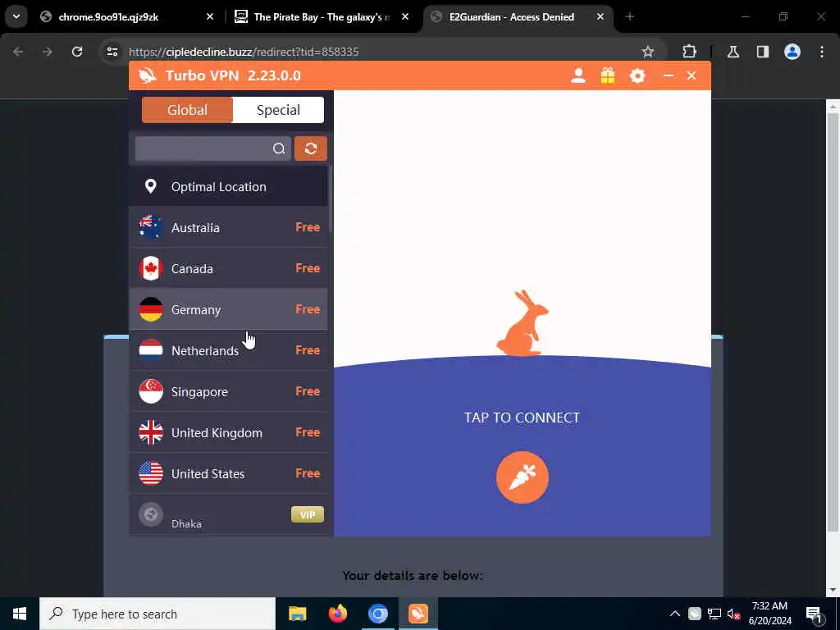840x630 pixels.
Task: Go back in Chrome
Action: pos(18,52)
